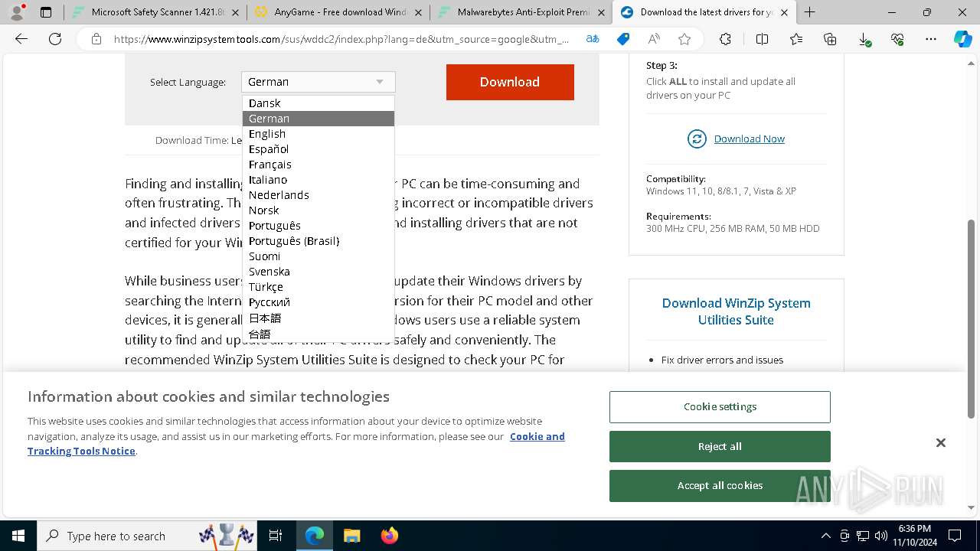Select Português (Brasil) language option
Screen dimensions: 980x551
coord(318,241)
